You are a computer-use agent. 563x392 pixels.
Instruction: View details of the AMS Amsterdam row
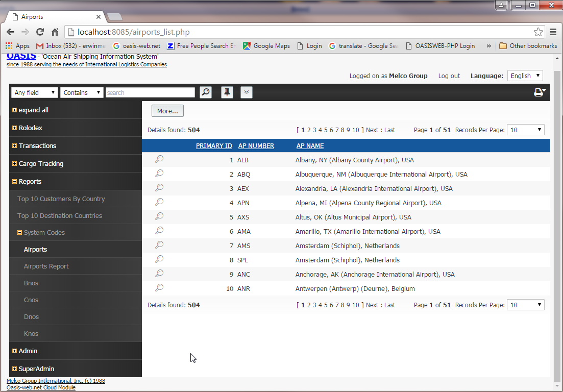pos(159,245)
